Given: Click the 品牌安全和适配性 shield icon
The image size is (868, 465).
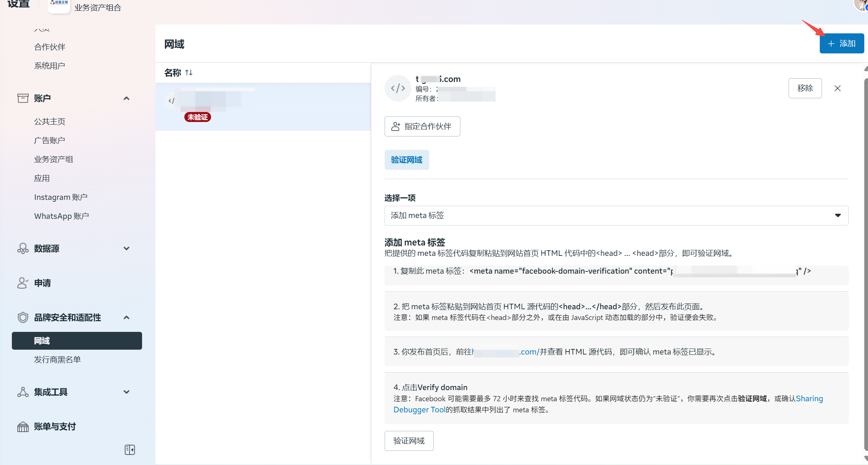Looking at the screenshot, I should (x=23, y=317).
